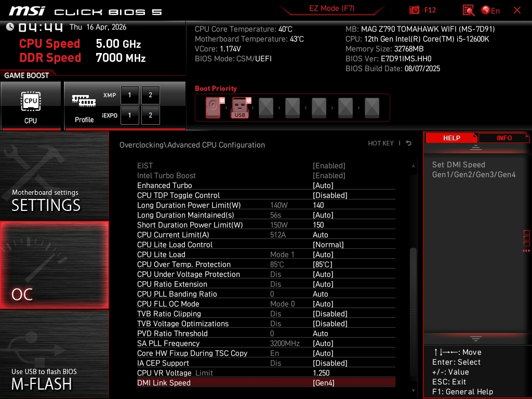
Task: Click the third empty boot priority slot
Action: (x=319, y=108)
